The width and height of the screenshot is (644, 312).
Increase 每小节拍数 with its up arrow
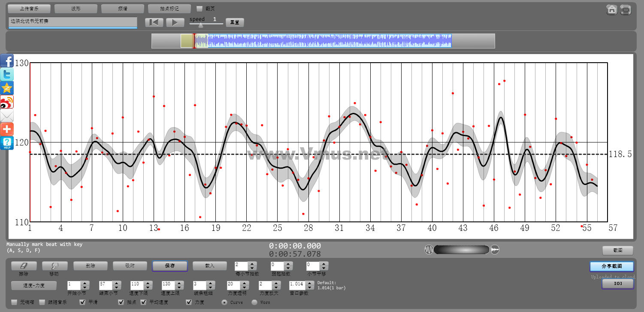click(252, 264)
